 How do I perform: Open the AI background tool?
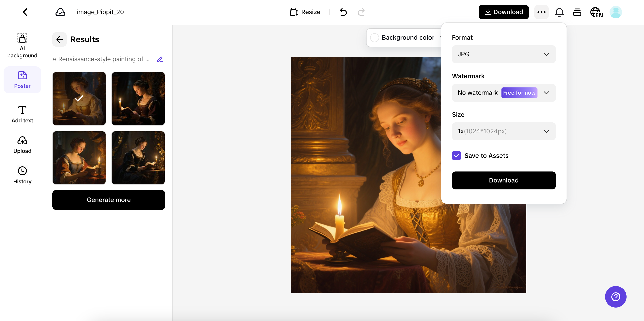point(22,45)
